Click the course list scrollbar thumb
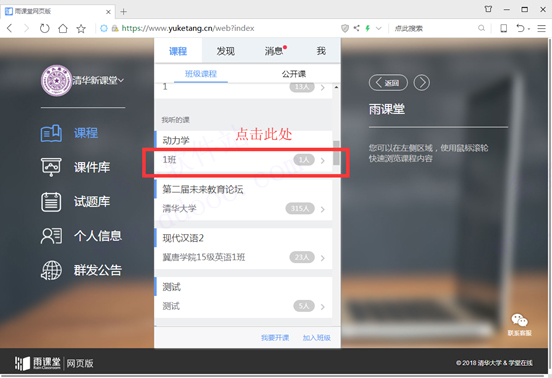Screen dimensions: 552x378 tap(336, 153)
